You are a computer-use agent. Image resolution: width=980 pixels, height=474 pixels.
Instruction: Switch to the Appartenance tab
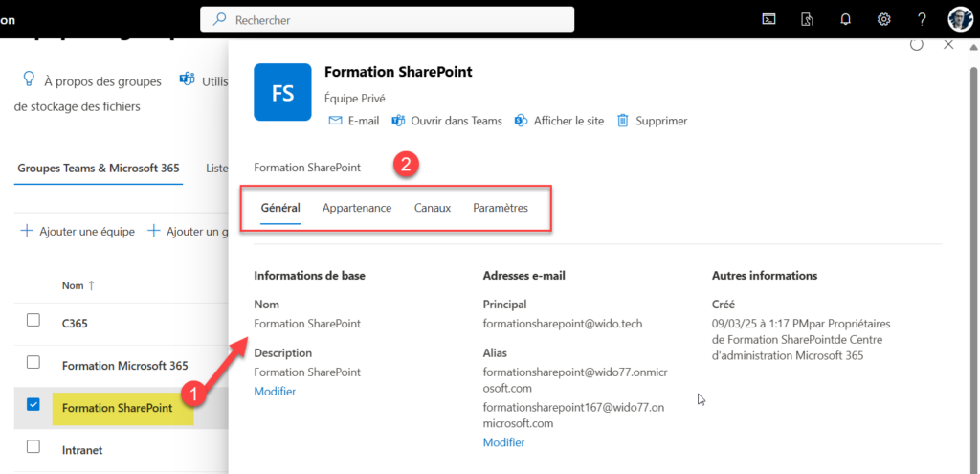[357, 208]
